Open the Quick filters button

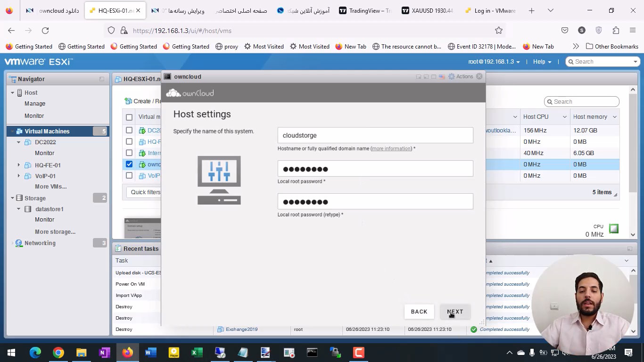(x=145, y=192)
